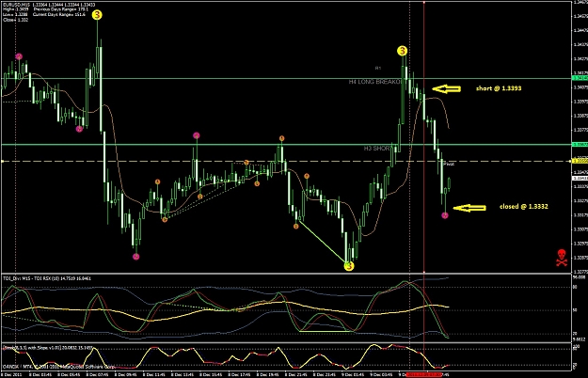Click the High= daily value text
Viewport: 588px width, 378px height.
(x=15, y=9)
